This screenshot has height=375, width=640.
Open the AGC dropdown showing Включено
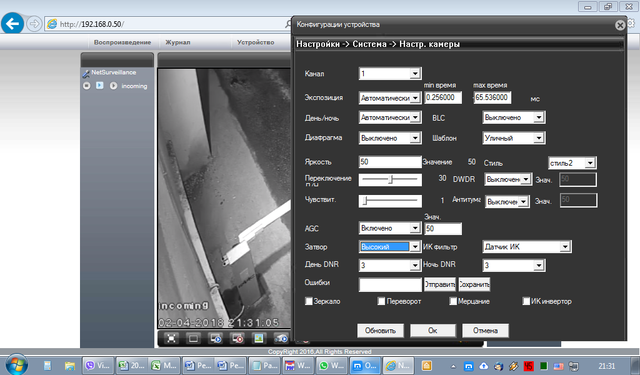click(390, 228)
